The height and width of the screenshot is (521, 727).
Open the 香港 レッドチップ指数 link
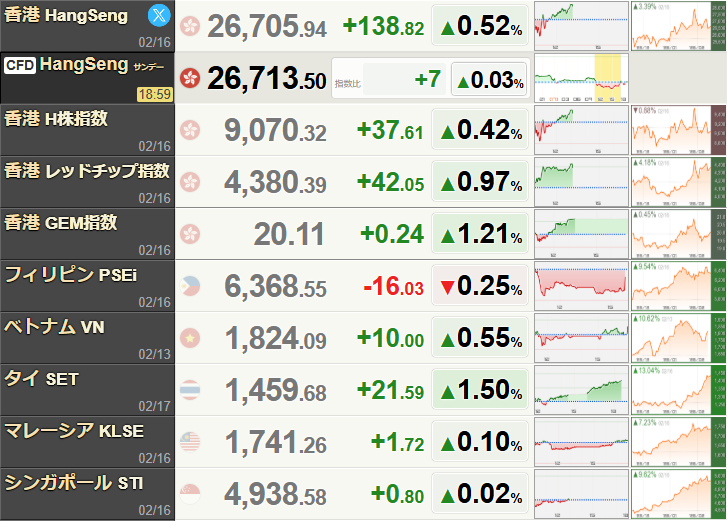[87, 171]
